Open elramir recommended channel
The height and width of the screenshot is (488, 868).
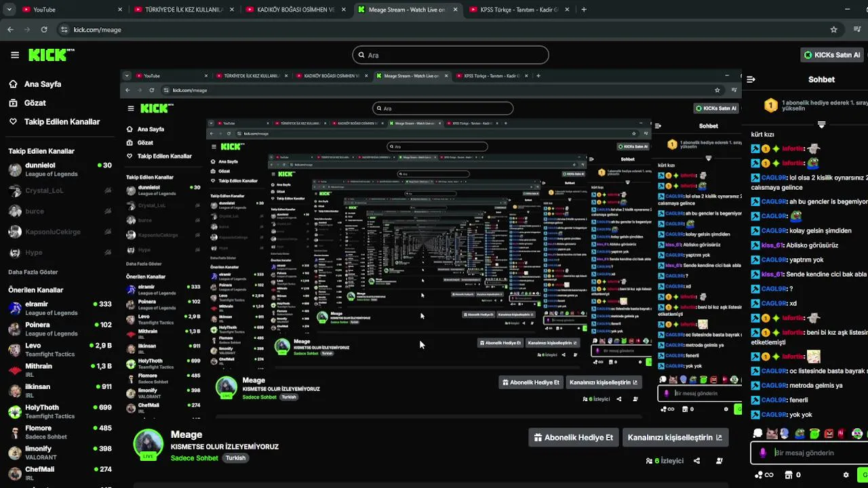pyautogui.click(x=60, y=308)
